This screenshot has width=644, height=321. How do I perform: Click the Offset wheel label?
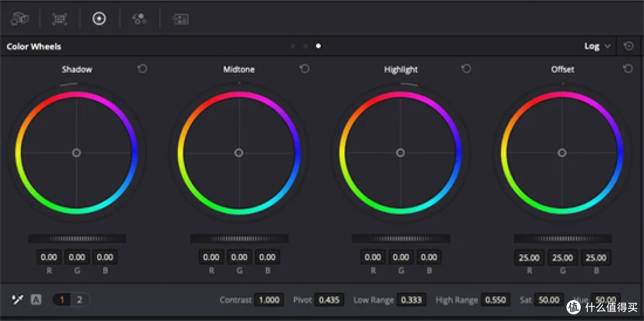click(x=563, y=69)
